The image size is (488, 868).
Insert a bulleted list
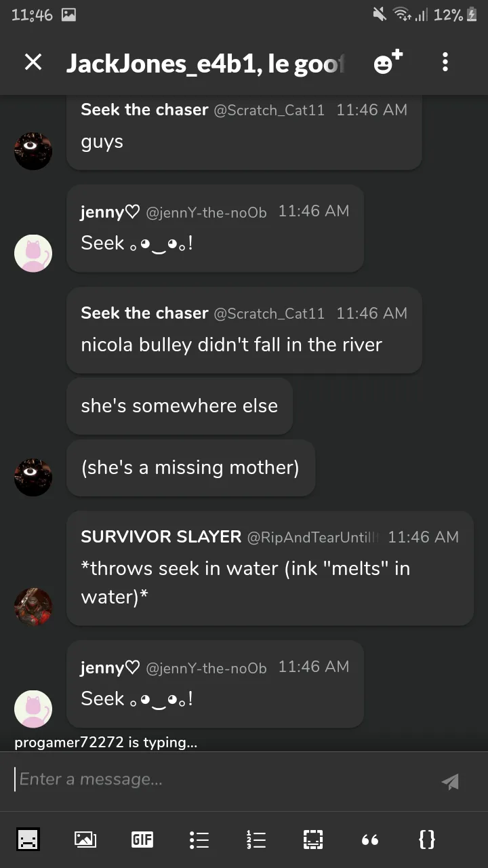coord(199,840)
